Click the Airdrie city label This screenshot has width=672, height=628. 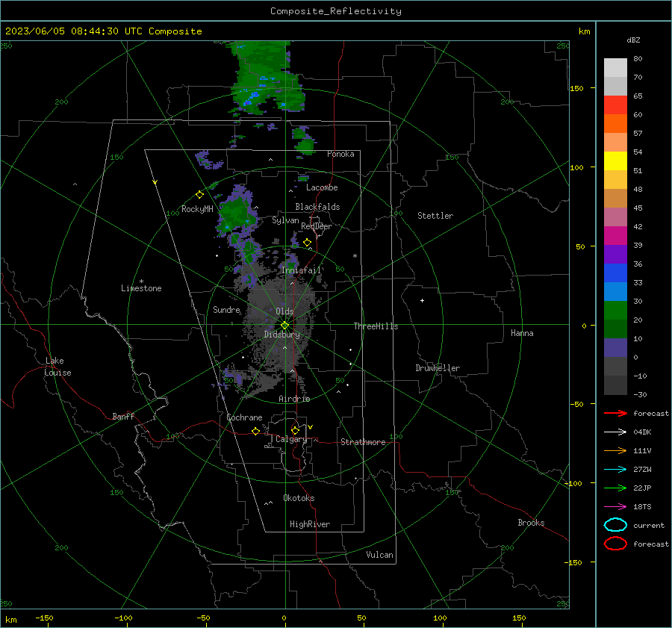pos(294,399)
